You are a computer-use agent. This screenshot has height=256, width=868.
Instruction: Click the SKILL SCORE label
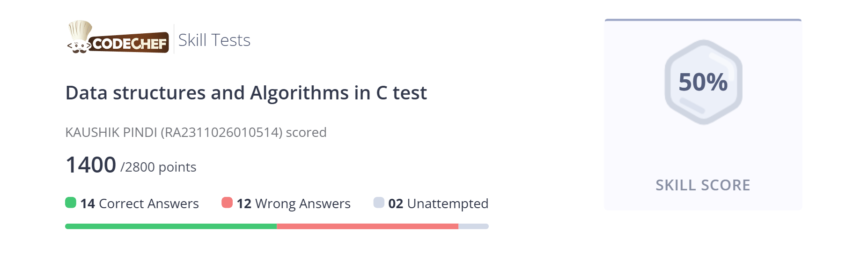tap(703, 185)
